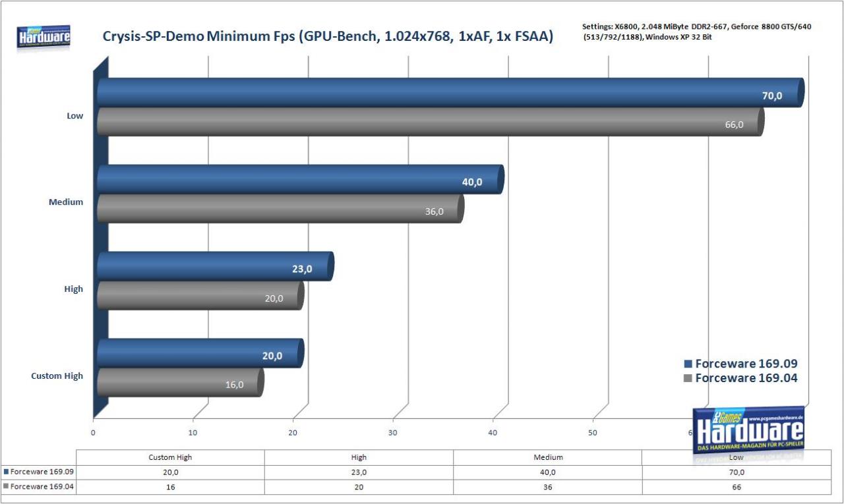Viewport: 844px width, 504px height.
Task: Click table cell 36 in 169.04 row
Action: tap(548, 487)
